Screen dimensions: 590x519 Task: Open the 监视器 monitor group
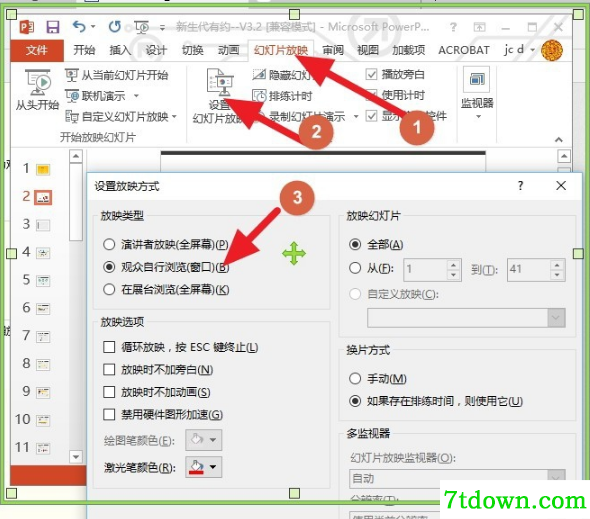pos(477,92)
